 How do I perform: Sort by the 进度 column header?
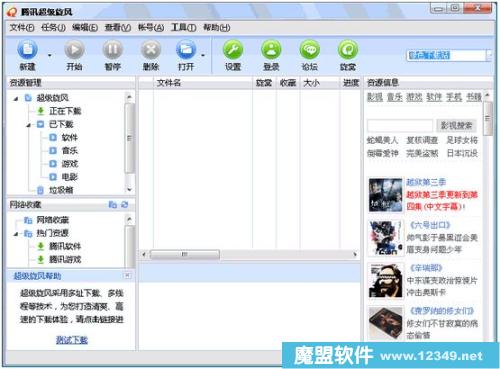tap(350, 83)
